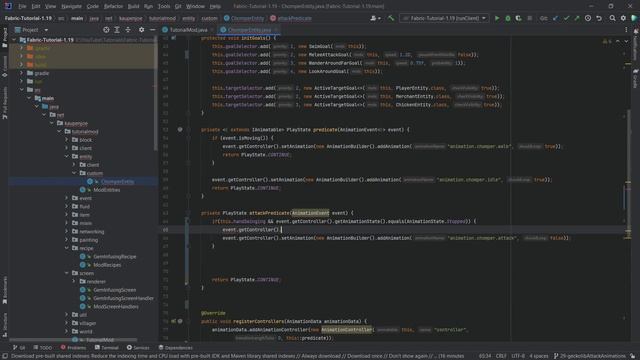Commit changes checkmark icon
Screen dimensions: 640x360
point(566,18)
